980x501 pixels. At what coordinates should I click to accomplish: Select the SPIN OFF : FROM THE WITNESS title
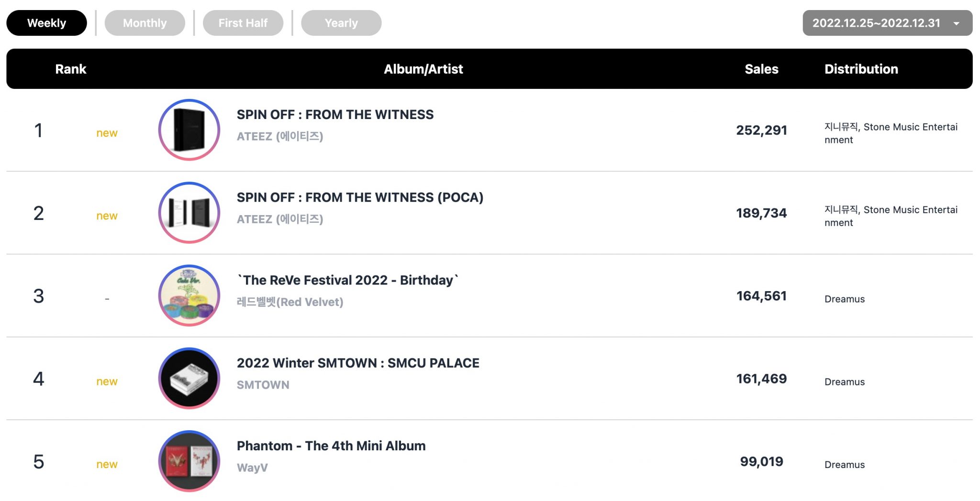coord(335,114)
